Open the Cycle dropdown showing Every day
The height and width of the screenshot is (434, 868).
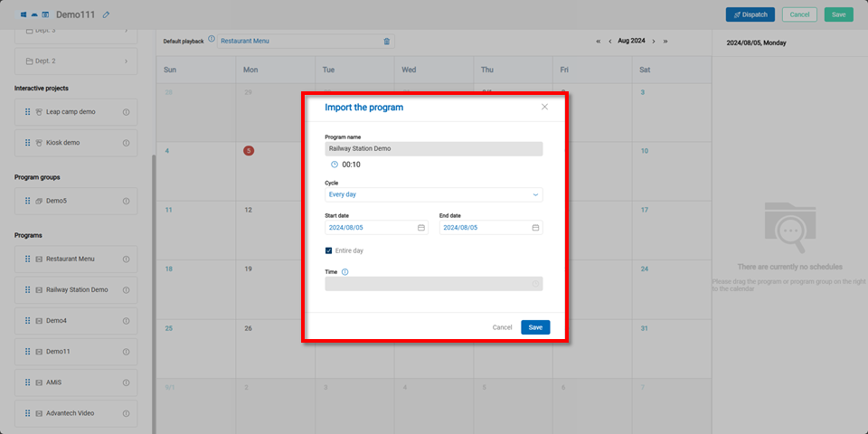(434, 194)
